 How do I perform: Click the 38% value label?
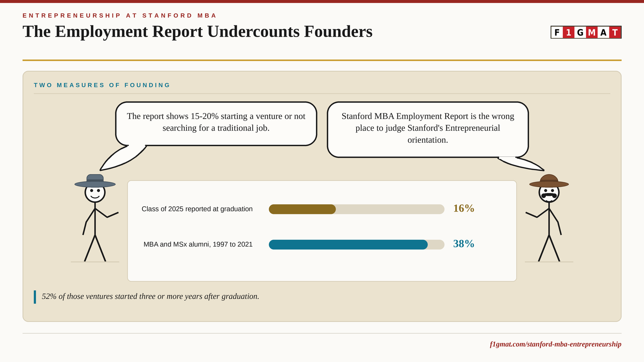click(x=464, y=244)
